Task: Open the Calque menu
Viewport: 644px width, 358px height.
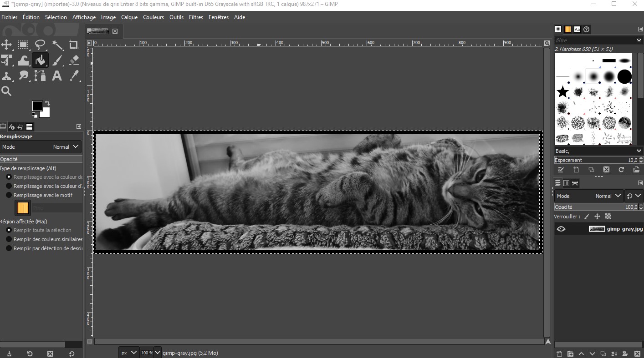Action: (129, 17)
